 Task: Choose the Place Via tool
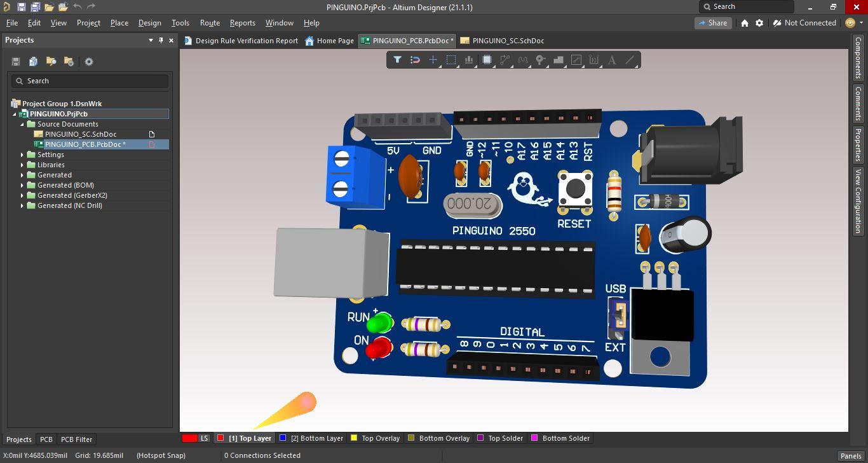pyautogui.click(x=541, y=60)
